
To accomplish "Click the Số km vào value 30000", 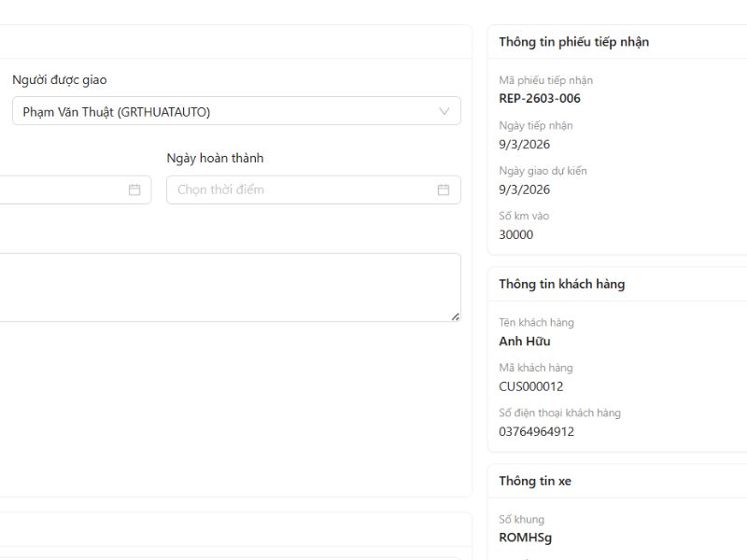I will (x=516, y=234).
